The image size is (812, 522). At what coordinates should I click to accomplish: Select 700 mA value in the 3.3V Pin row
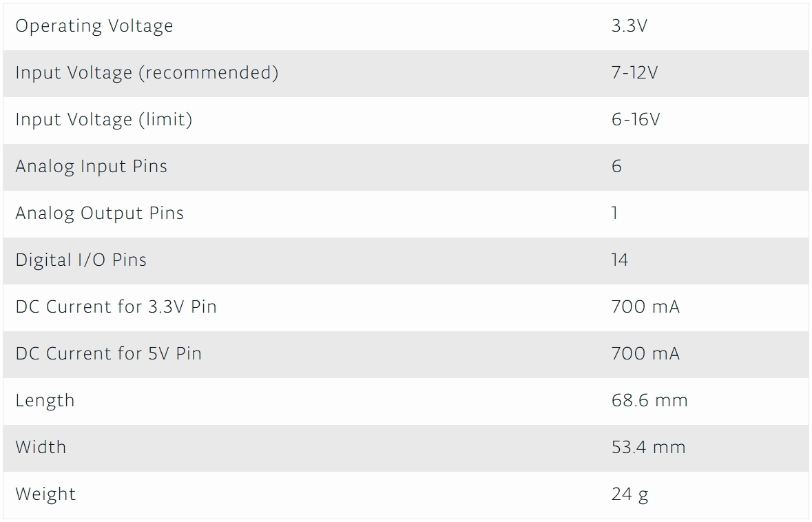coord(645,307)
